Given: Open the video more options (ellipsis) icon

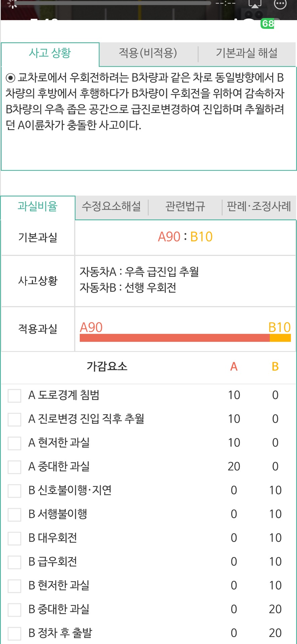Looking at the screenshot, I should (x=280, y=4).
